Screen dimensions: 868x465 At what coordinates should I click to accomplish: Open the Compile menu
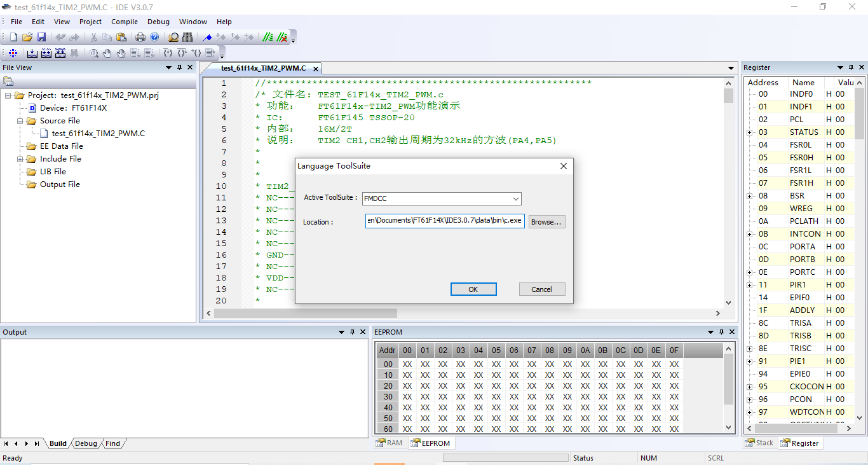coord(125,22)
